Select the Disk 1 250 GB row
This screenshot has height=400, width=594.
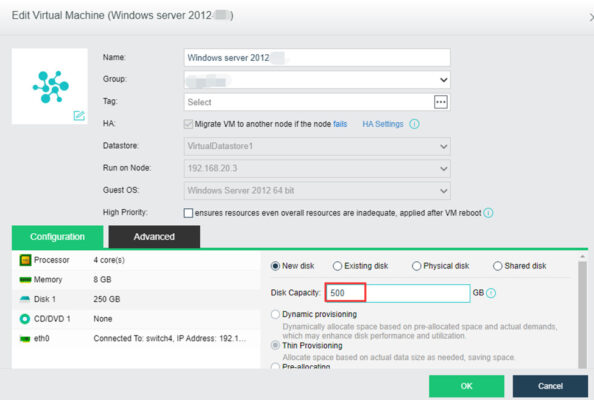(136, 299)
